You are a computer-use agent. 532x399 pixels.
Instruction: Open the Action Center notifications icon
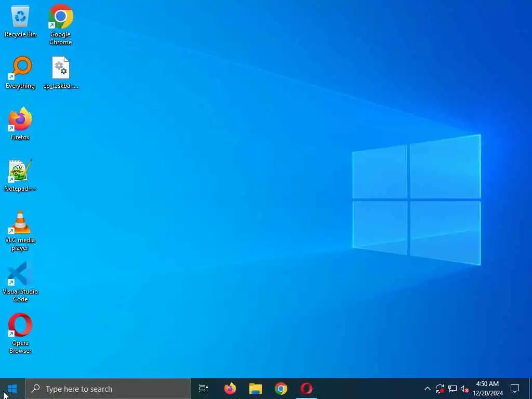click(515, 389)
